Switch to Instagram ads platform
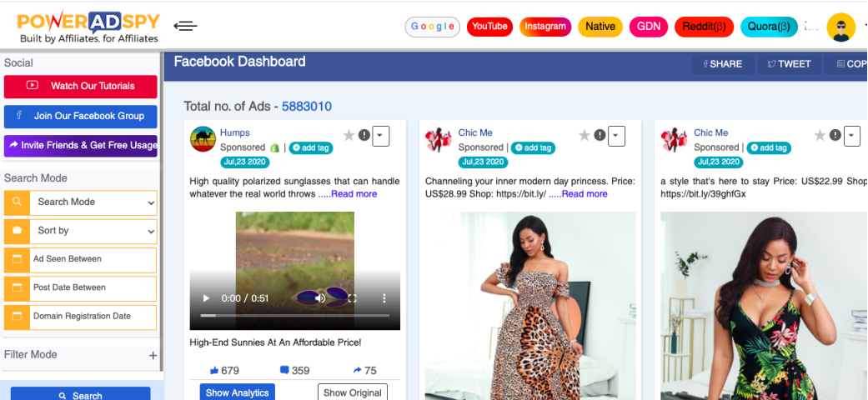868x400 pixels. [545, 27]
